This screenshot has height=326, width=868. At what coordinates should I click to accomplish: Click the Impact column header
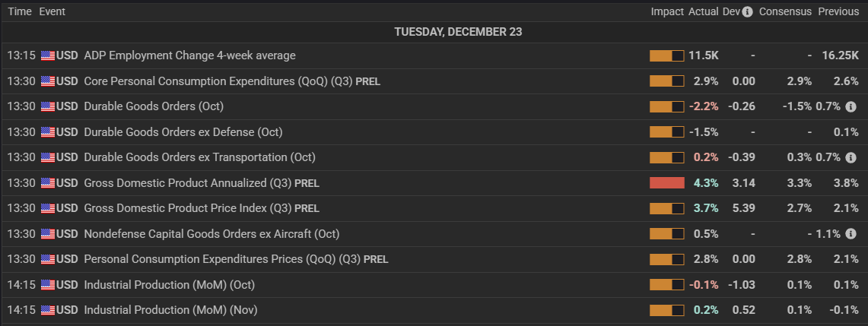[x=666, y=12]
